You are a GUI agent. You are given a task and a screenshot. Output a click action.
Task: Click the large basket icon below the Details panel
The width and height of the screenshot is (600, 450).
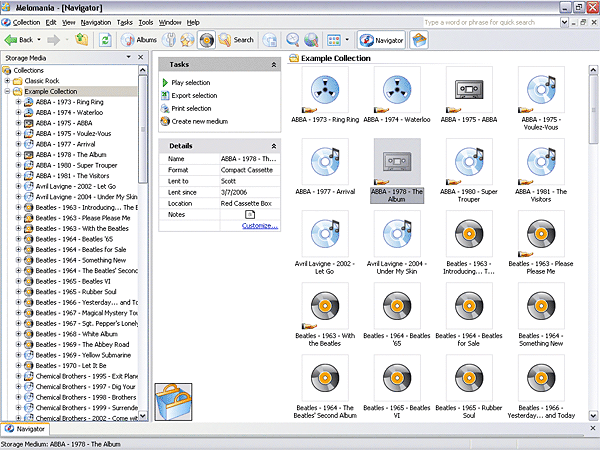[x=173, y=402]
